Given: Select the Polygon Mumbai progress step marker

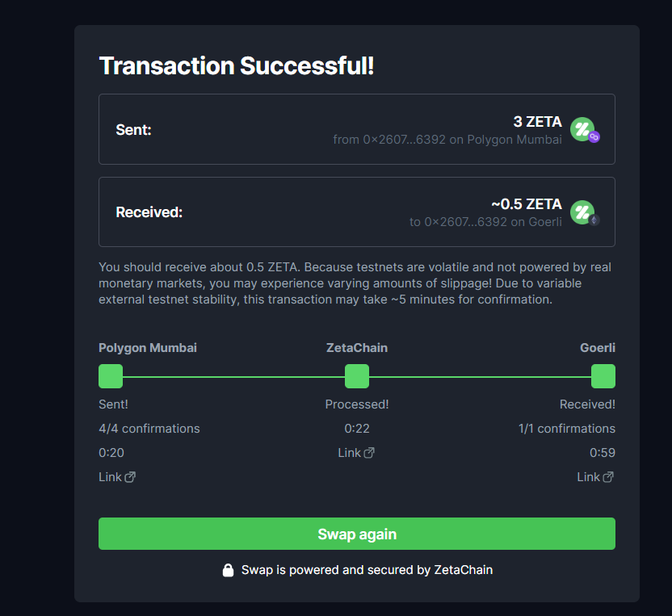Looking at the screenshot, I should pyautogui.click(x=111, y=376).
